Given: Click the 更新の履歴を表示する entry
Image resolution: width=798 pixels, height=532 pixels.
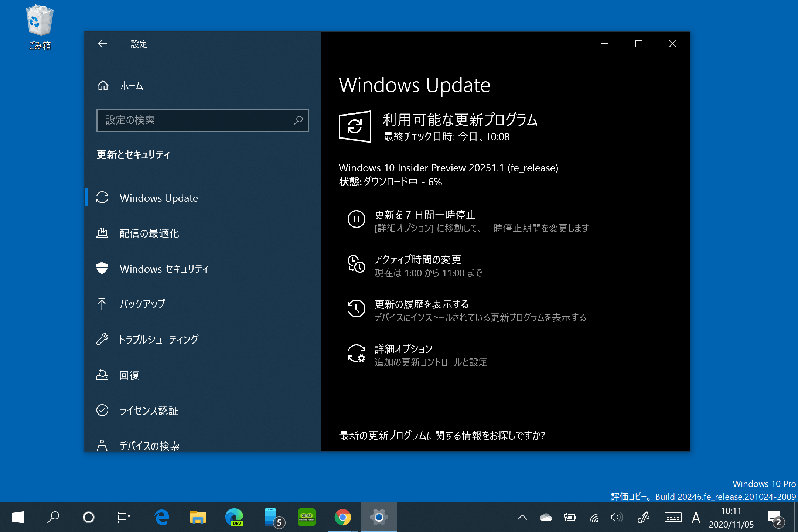Looking at the screenshot, I should (421, 304).
